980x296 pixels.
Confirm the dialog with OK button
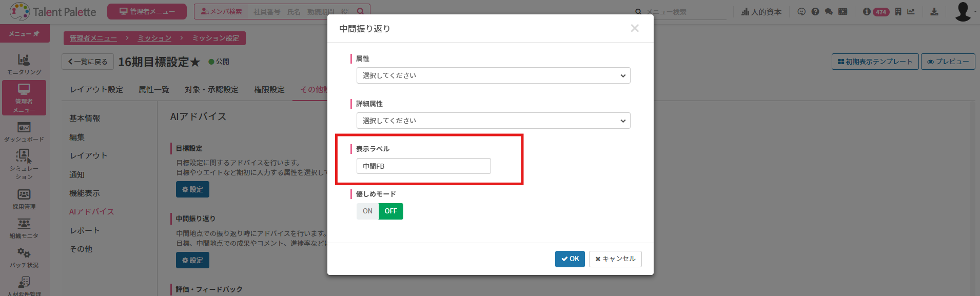coord(570,259)
